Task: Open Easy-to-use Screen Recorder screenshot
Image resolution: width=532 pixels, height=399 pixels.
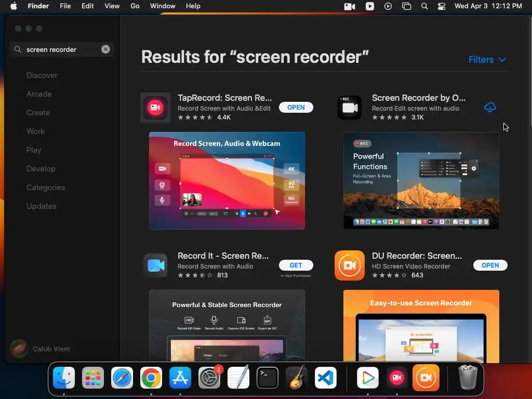Action: point(421,326)
